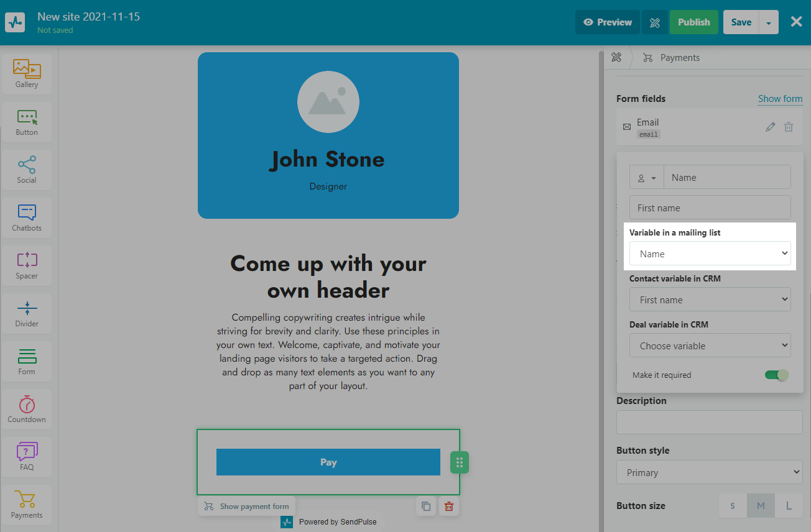Screen dimensions: 811x532
Task: Click the Show form link
Action: click(x=780, y=99)
